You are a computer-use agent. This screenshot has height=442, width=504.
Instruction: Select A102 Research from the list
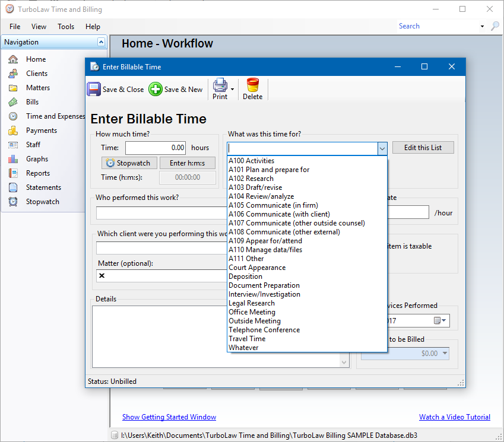[251, 179]
